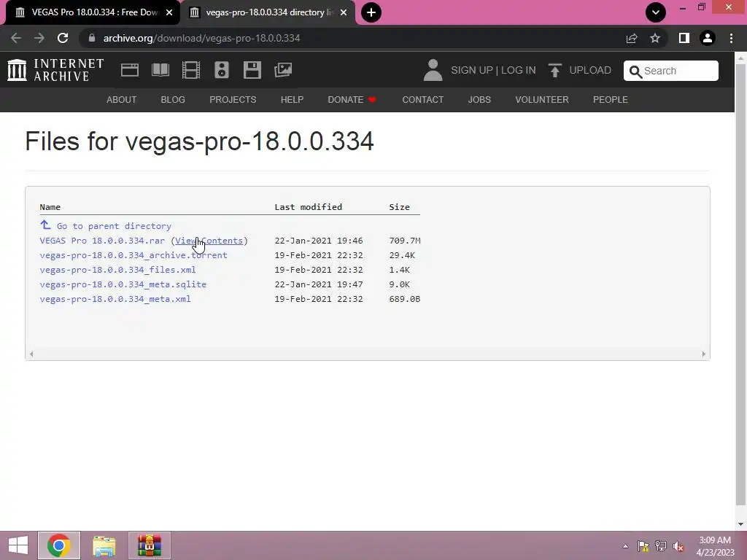The image size is (747, 560).
Task: Click the right arrow of file list scrollbar
Action: 704,354
